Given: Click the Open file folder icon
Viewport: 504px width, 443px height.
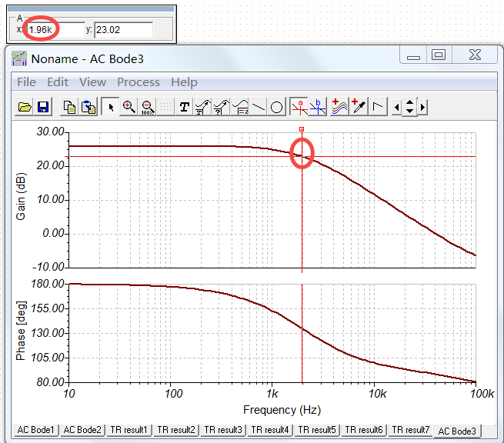Looking at the screenshot, I should (x=25, y=107).
